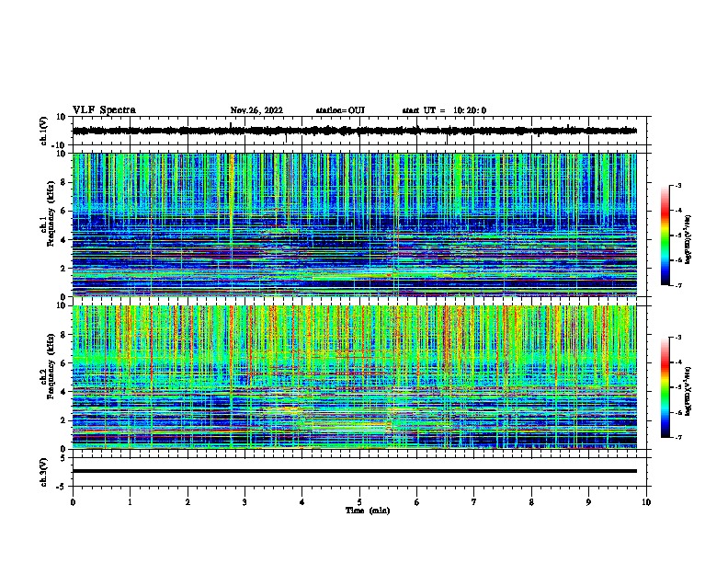Click the ch.1 color bar unit label
The height and width of the screenshot is (563, 728).
tap(688, 239)
